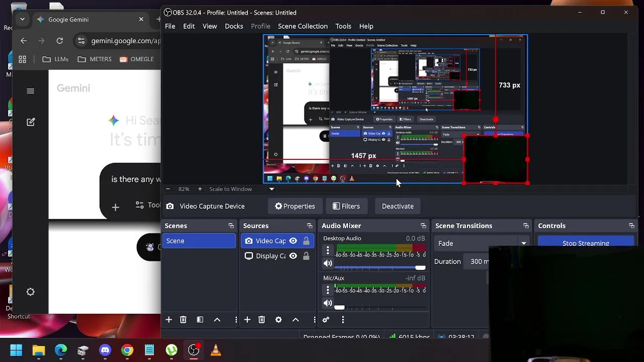The height and width of the screenshot is (362, 644).
Task: Open VLC media player from taskbar
Action: pos(216,350)
